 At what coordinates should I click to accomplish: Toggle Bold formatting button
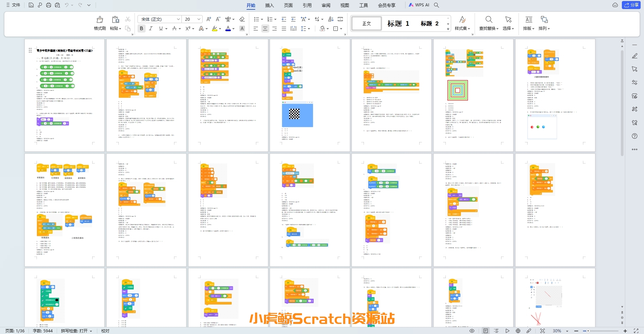coord(142,28)
